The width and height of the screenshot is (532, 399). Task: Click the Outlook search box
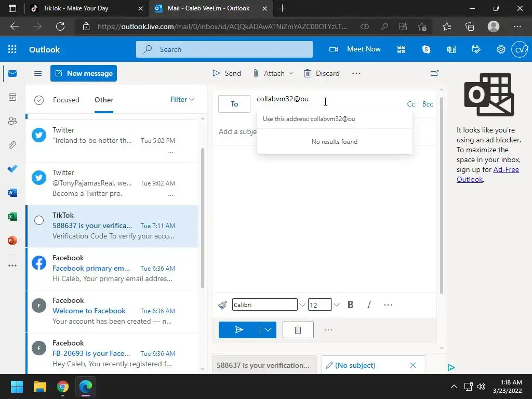(x=224, y=49)
